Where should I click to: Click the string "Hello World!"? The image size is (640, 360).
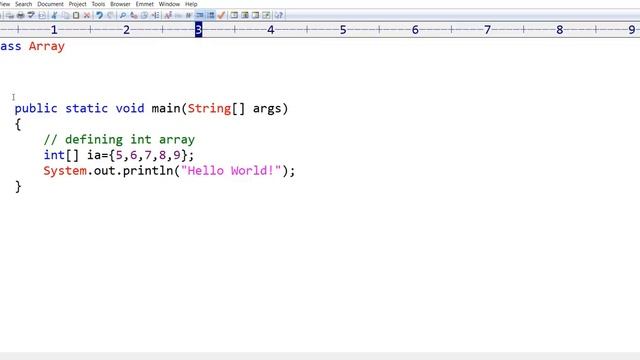231,171
